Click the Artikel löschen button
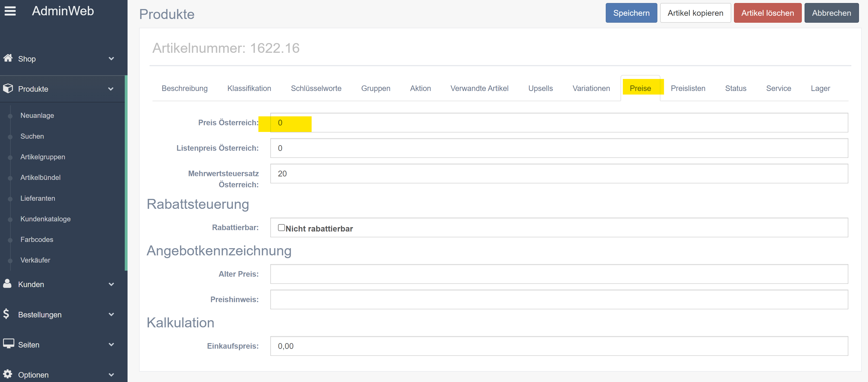 [x=767, y=13]
